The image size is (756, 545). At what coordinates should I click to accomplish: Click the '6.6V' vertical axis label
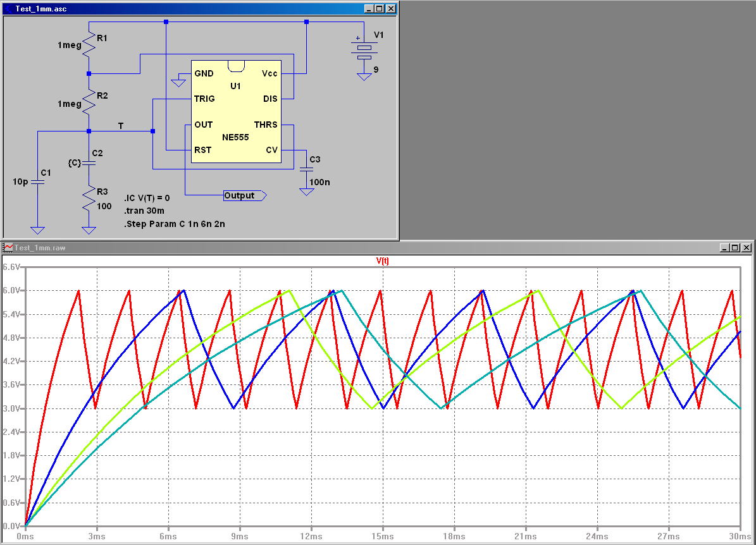pos(11,267)
